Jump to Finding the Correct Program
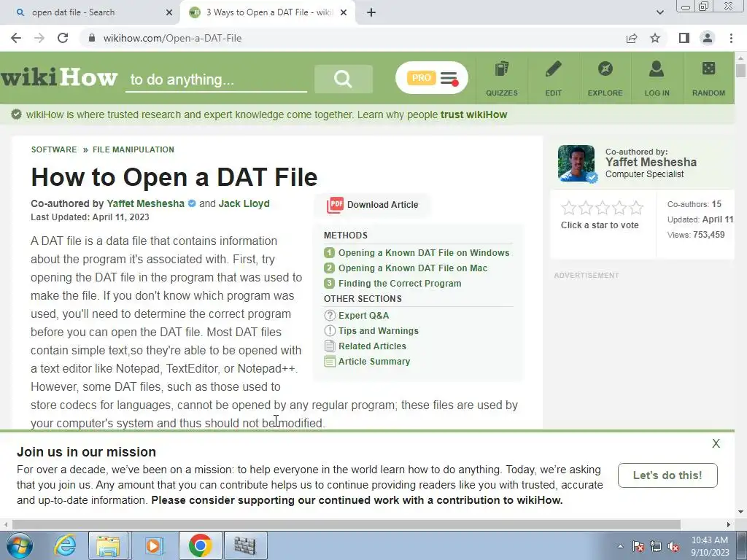This screenshot has width=747, height=560. click(x=400, y=284)
